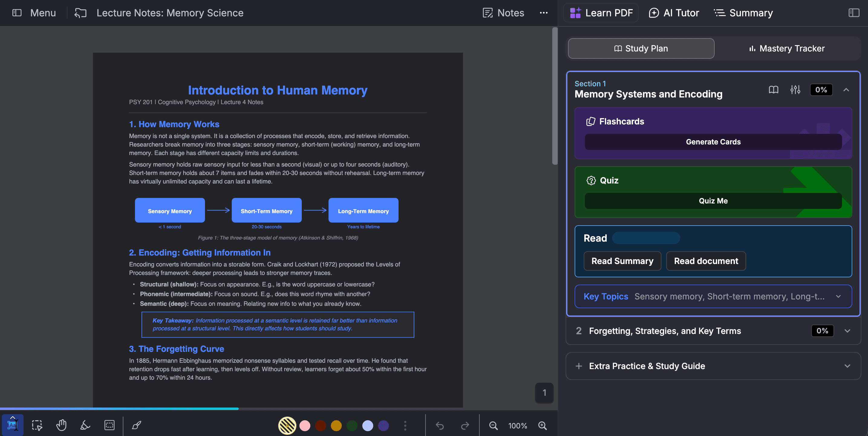Screen dimensions: 868x436
Task: Expand the Key Topics list
Action: pyautogui.click(x=713, y=296)
